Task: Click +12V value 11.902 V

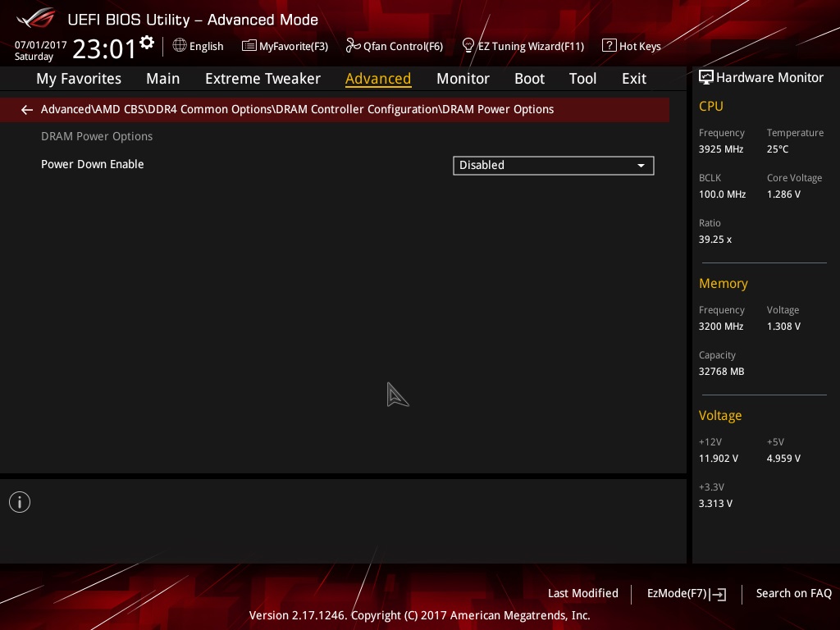Action: click(x=719, y=459)
